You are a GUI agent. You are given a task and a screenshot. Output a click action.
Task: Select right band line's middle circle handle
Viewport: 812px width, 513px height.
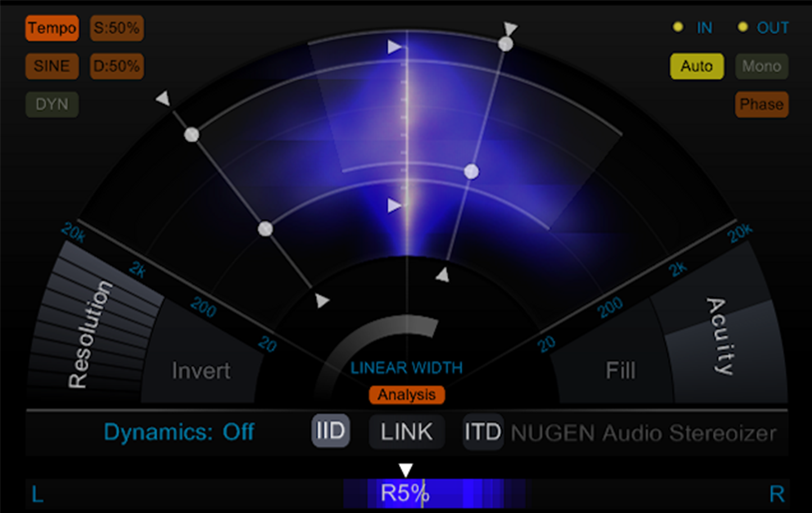(x=471, y=172)
